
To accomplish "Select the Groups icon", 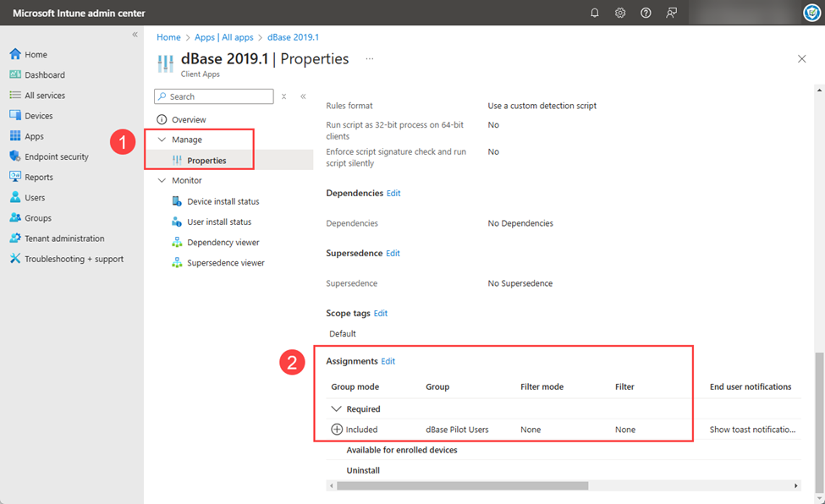I will click(x=15, y=217).
